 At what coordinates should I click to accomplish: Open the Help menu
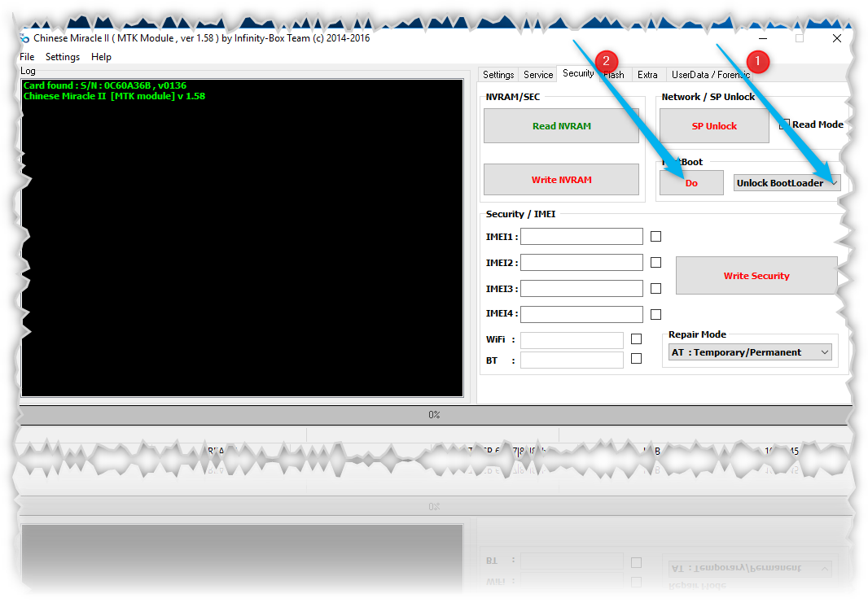pyautogui.click(x=101, y=56)
